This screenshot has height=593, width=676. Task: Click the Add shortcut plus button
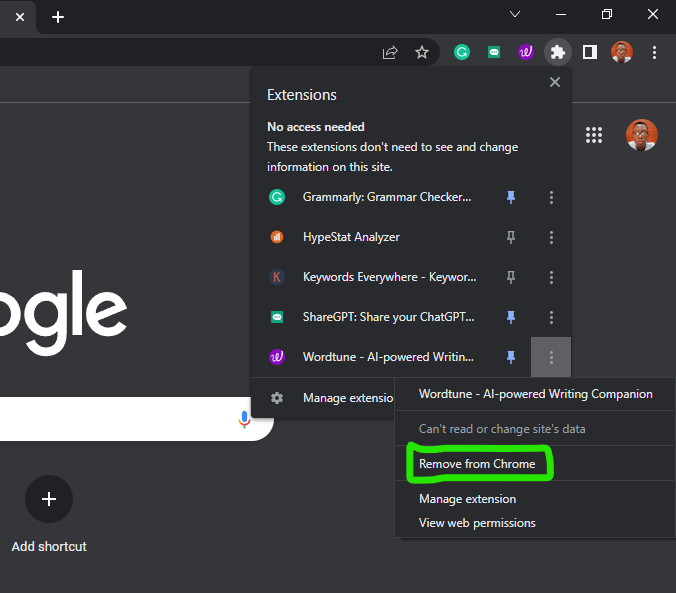tap(49, 499)
